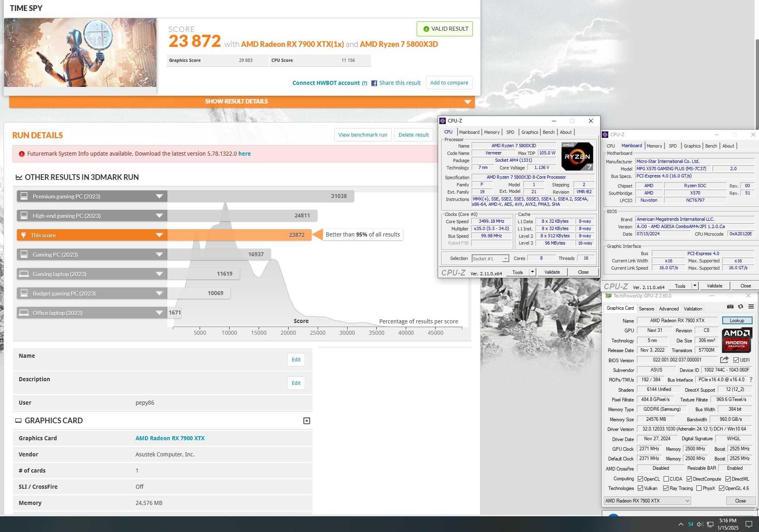Screen dimensions: 759x532
Task: Click the View benchmark run button
Action: 363,135
